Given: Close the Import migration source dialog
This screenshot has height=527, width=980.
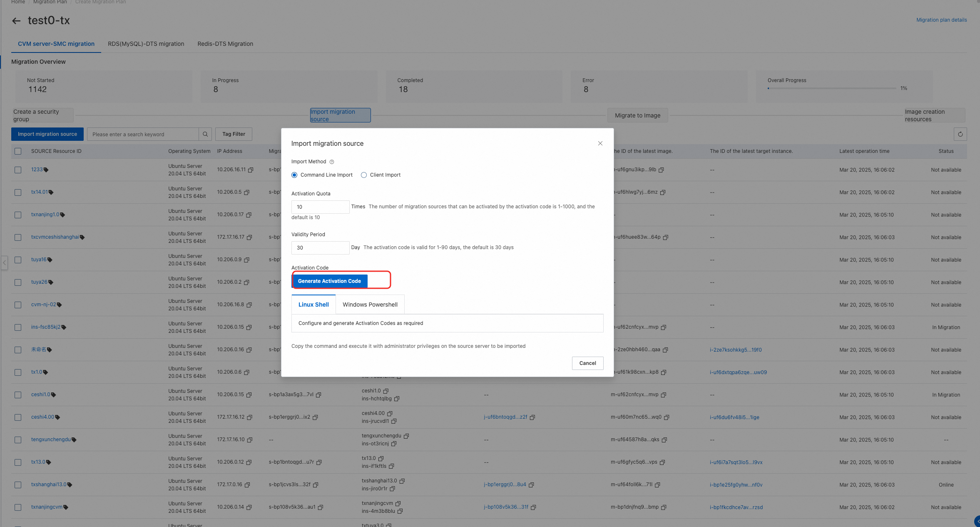Looking at the screenshot, I should 600,143.
